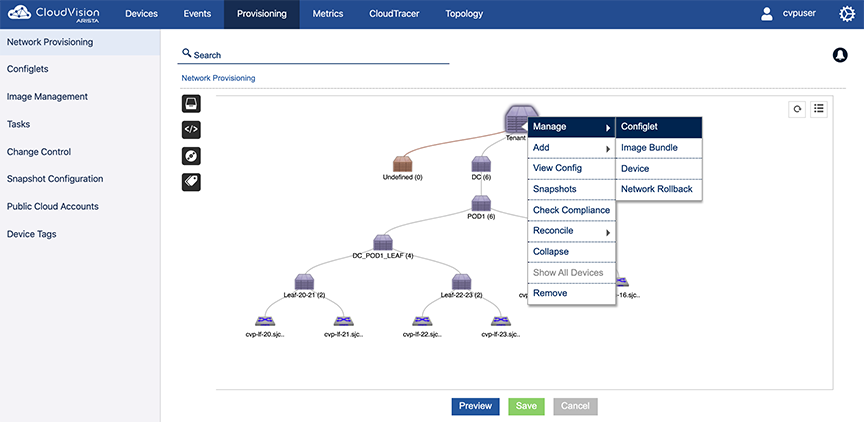Choose Configlet in Manage submenu

(x=658, y=127)
